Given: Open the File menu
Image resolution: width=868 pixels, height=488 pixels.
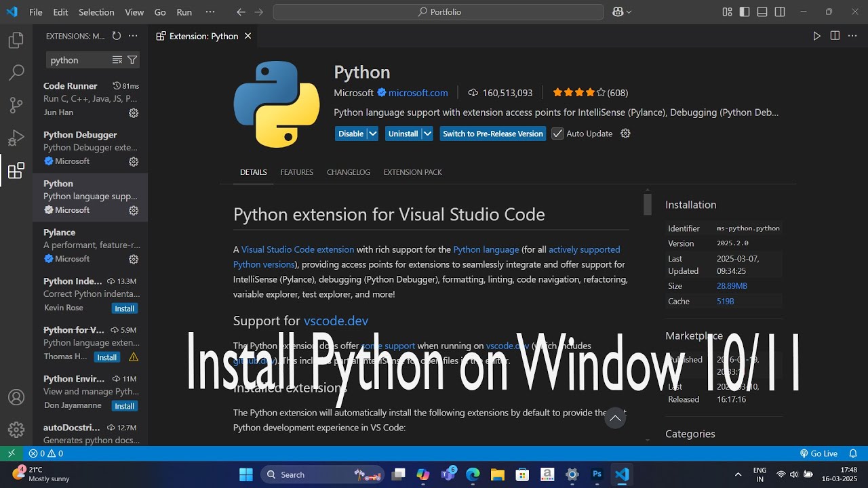Looking at the screenshot, I should click(x=36, y=12).
